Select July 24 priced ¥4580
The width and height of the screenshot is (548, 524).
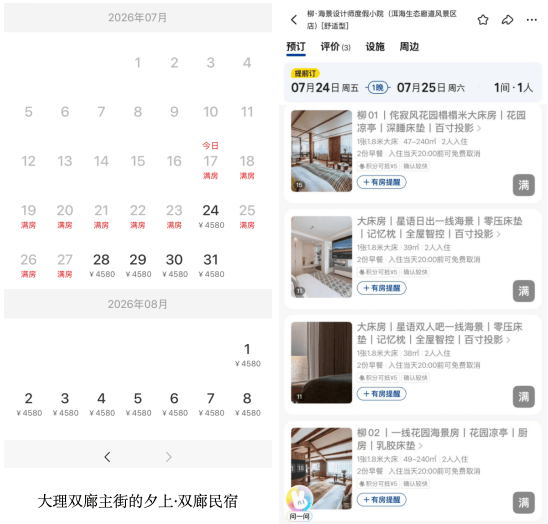click(211, 216)
